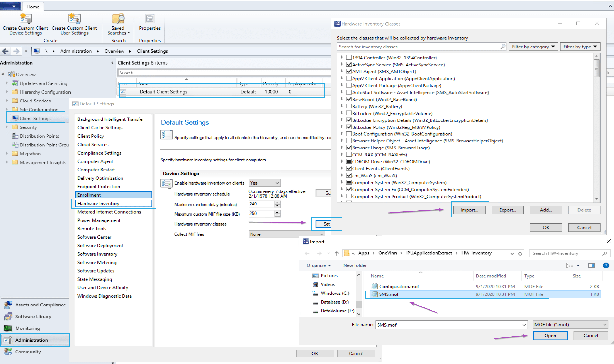This screenshot has height=364, width=614.
Task: Open the Software Library workspace
Action: click(33, 316)
